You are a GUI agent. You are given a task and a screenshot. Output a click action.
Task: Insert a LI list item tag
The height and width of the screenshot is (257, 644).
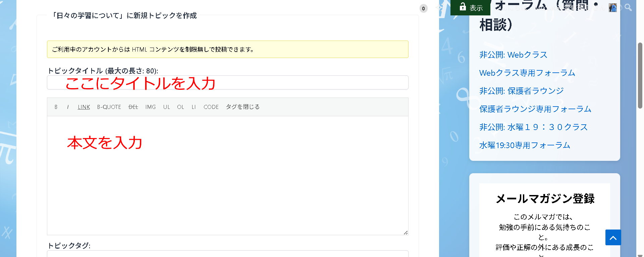[194, 107]
